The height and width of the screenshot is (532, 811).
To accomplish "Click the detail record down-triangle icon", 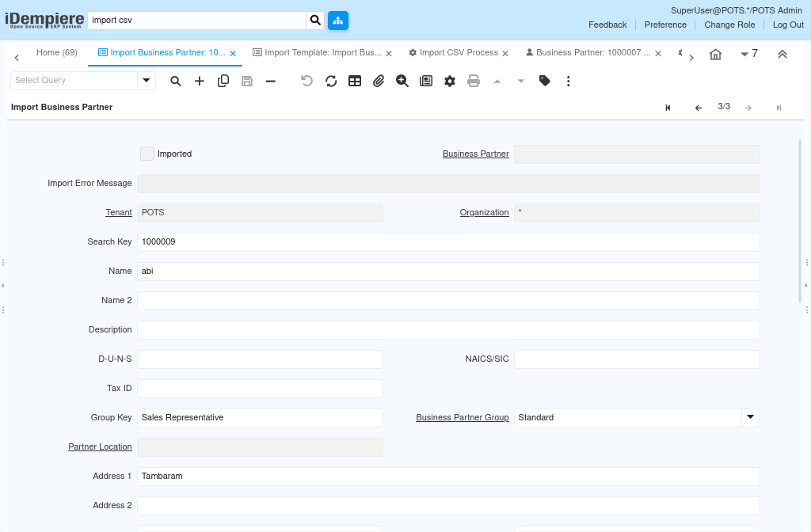I will click(x=521, y=82).
